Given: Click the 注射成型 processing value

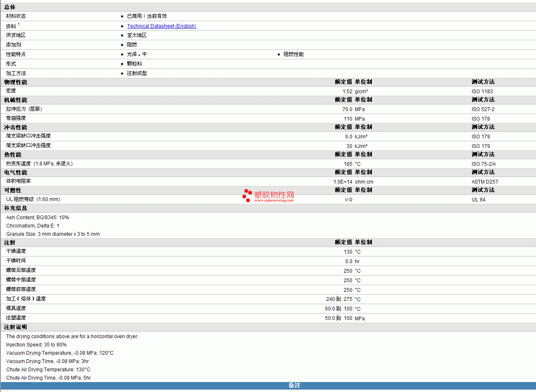Looking at the screenshot, I should pos(137,73).
